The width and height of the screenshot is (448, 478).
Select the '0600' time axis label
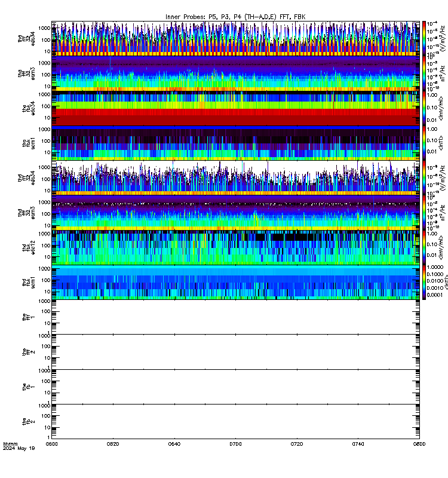tap(51, 444)
